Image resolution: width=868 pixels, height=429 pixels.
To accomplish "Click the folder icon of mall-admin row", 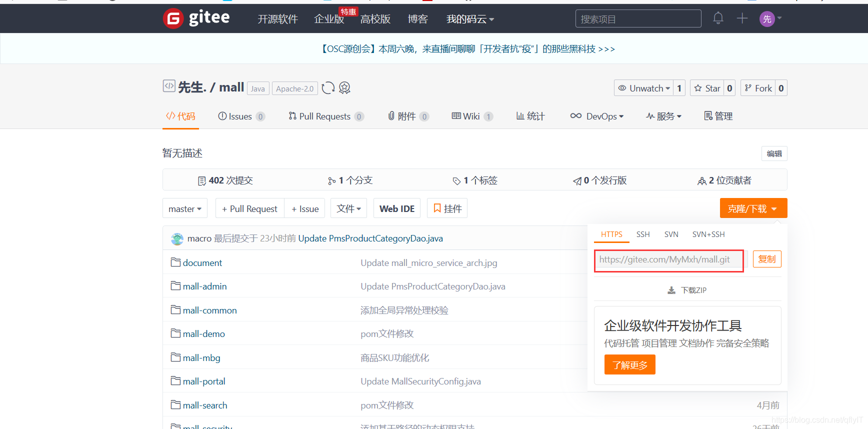I will [175, 285].
